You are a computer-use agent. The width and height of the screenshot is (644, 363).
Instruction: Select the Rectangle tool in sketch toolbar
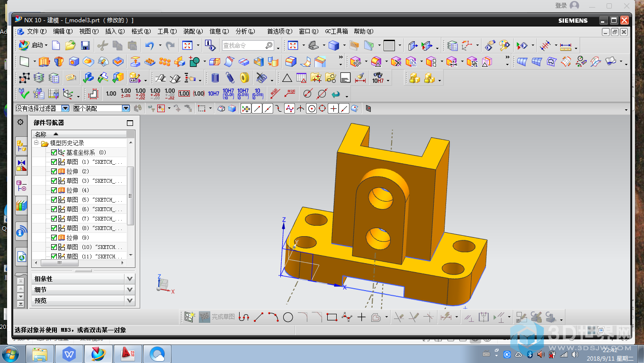click(x=332, y=317)
